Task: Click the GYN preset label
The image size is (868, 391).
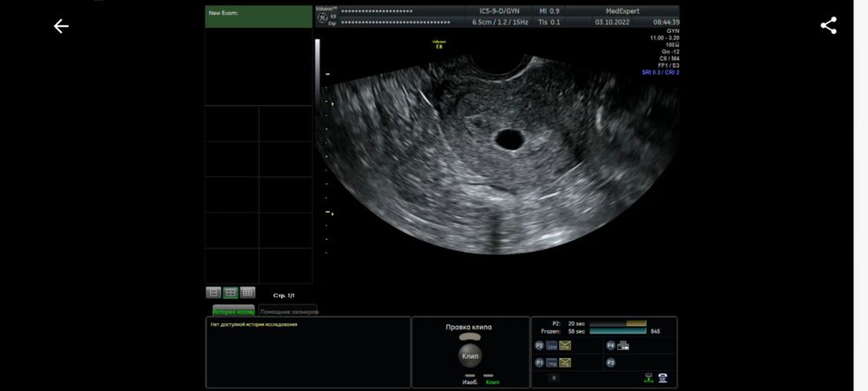Action: point(674,31)
